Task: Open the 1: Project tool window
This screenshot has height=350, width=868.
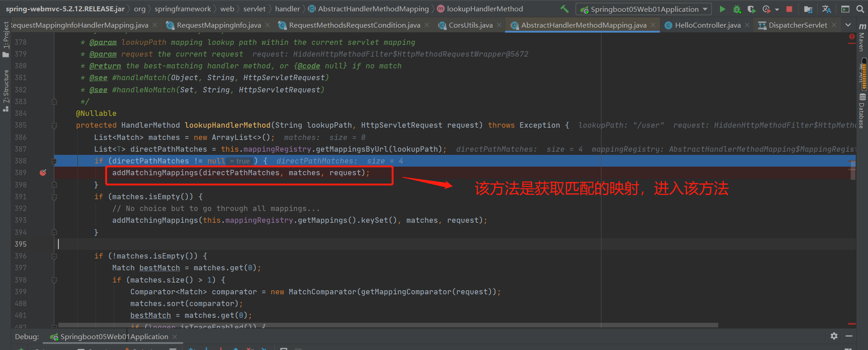Action: (x=6, y=39)
